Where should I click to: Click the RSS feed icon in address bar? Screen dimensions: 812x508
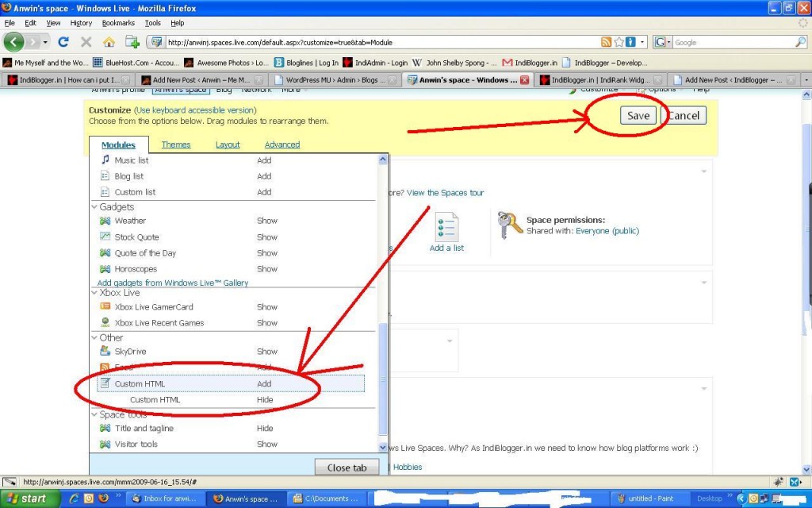[x=606, y=42]
